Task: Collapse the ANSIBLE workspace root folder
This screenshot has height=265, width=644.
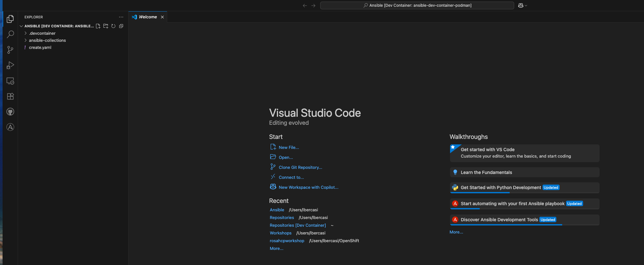Action: click(x=21, y=26)
